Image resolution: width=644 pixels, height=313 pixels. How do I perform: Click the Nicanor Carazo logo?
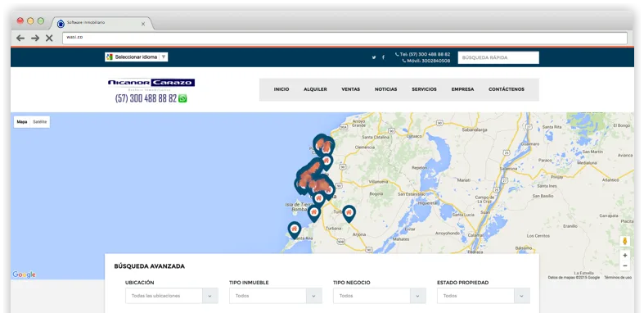tap(151, 84)
